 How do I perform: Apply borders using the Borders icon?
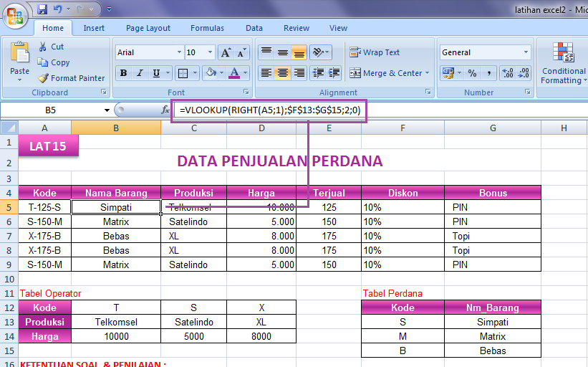coord(183,73)
